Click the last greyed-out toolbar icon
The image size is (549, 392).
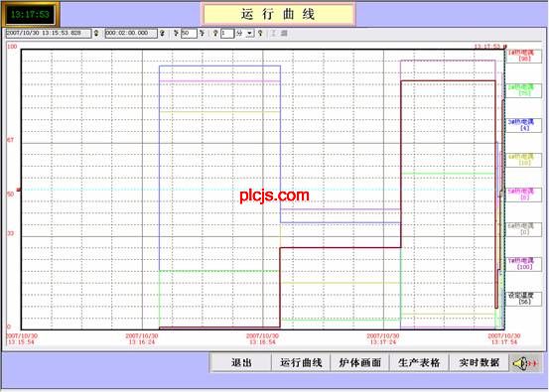[284, 34]
